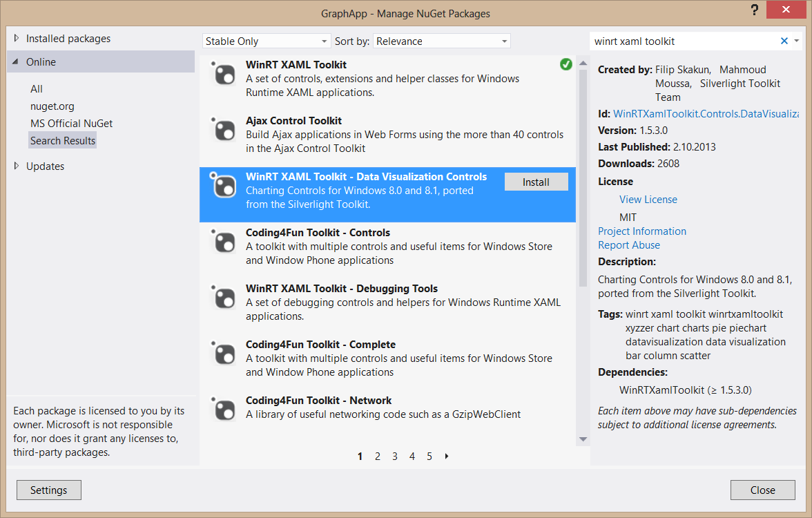Install the Data Visualization Controls package

[x=536, y=182]
